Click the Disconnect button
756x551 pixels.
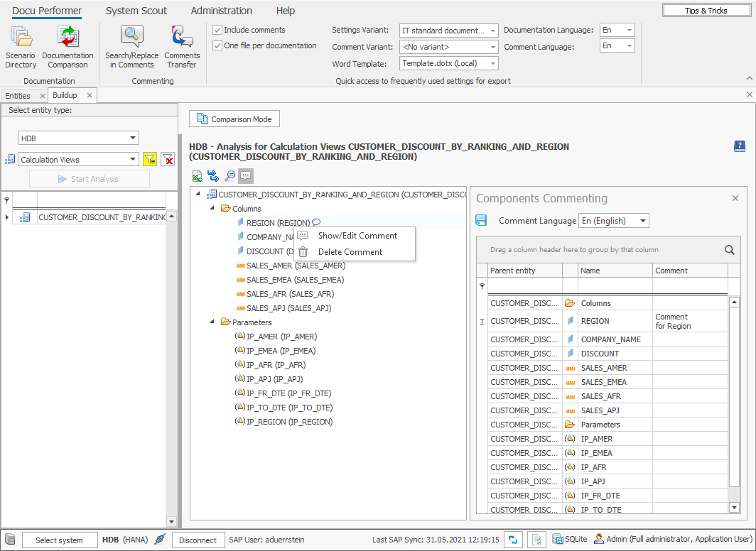198,540
